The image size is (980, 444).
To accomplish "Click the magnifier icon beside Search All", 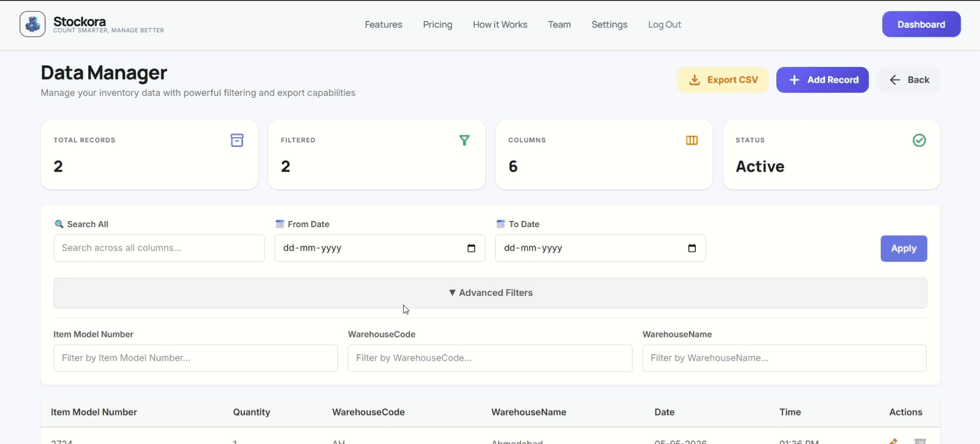I will tap(59, 224).
